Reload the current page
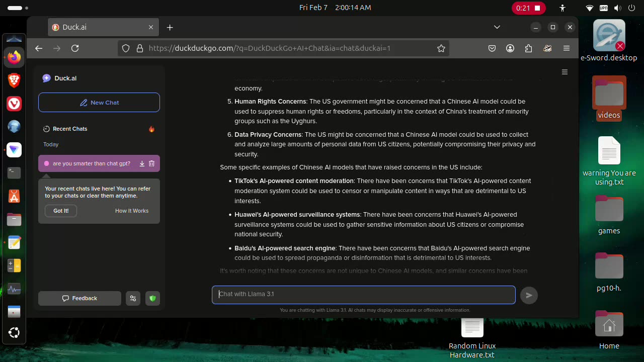The width and height of the screenshot is (644, 362). click(x=75, y=48)
